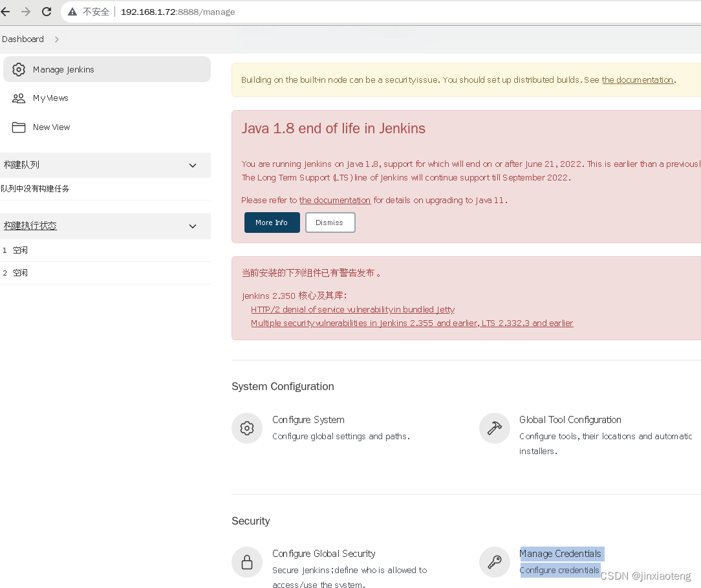
Task: Click the 'Jenkins 2.350 核心及其库' text
Action: [294, 296]
